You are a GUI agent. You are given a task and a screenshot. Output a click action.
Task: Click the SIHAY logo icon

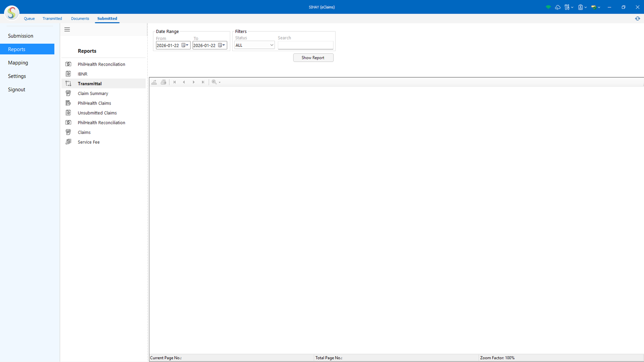[12, 13]
